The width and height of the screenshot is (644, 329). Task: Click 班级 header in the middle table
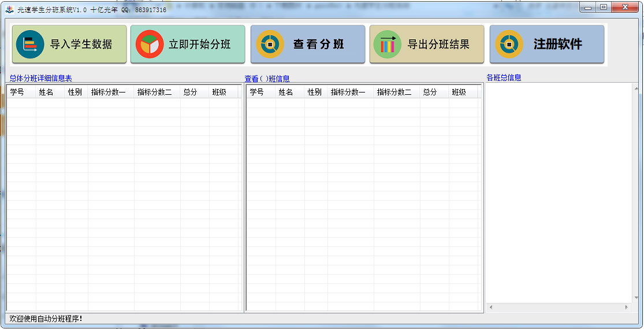[459, 92]
